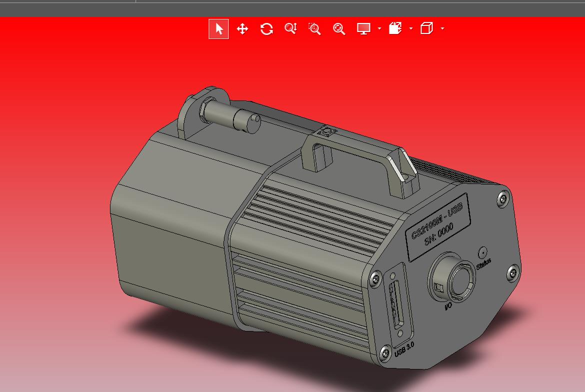Select the Status LED on the rear panel
Image resolution: width=585 pixels, height=392 pixels.
(483, 252)
